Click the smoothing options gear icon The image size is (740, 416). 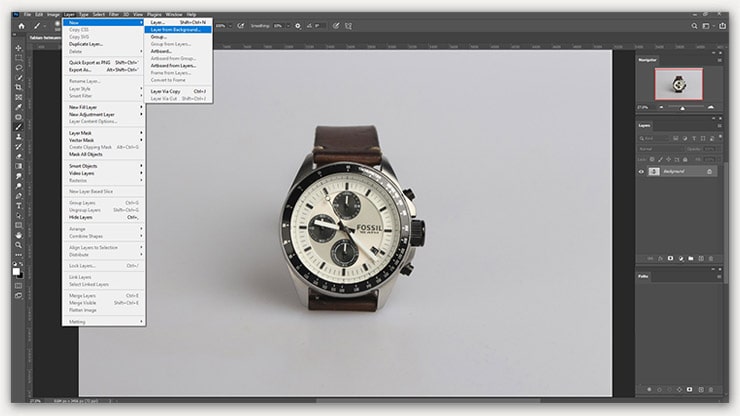point(298,26)
